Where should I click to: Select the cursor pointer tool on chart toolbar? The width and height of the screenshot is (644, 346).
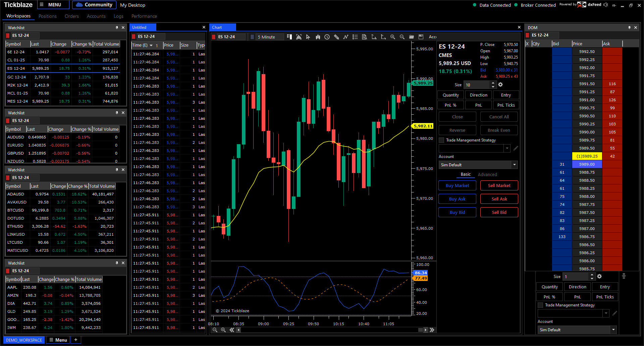[308, 37]
